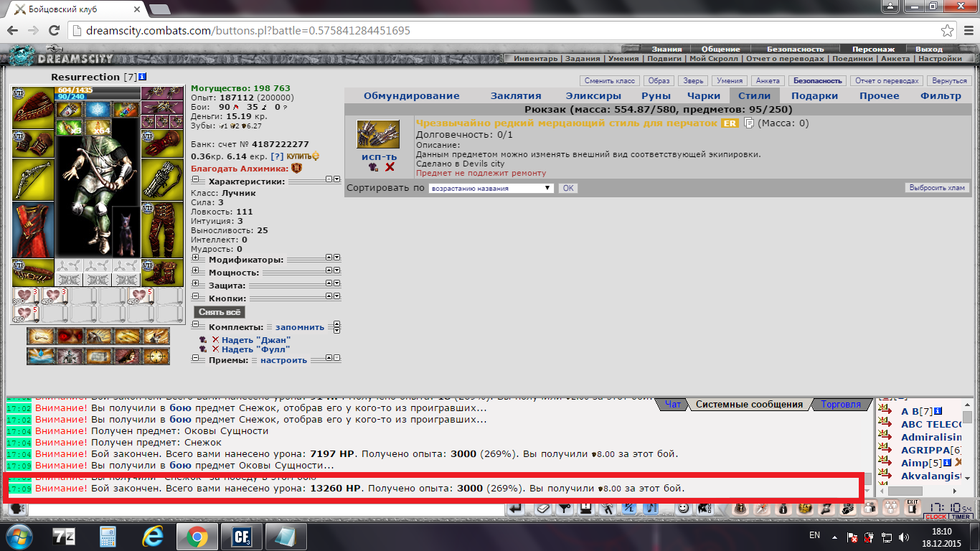Click the запомнить link

point(300,326)
